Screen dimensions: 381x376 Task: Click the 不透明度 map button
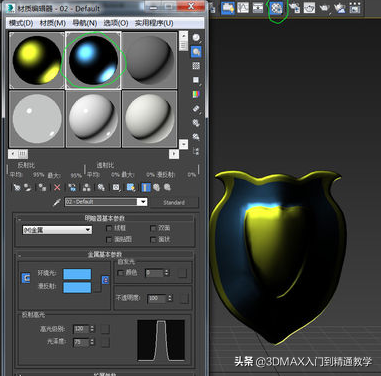pos(184,298)
